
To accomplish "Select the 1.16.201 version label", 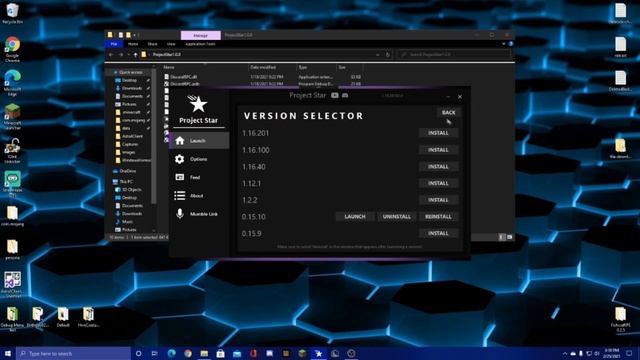I will [256, 133].
